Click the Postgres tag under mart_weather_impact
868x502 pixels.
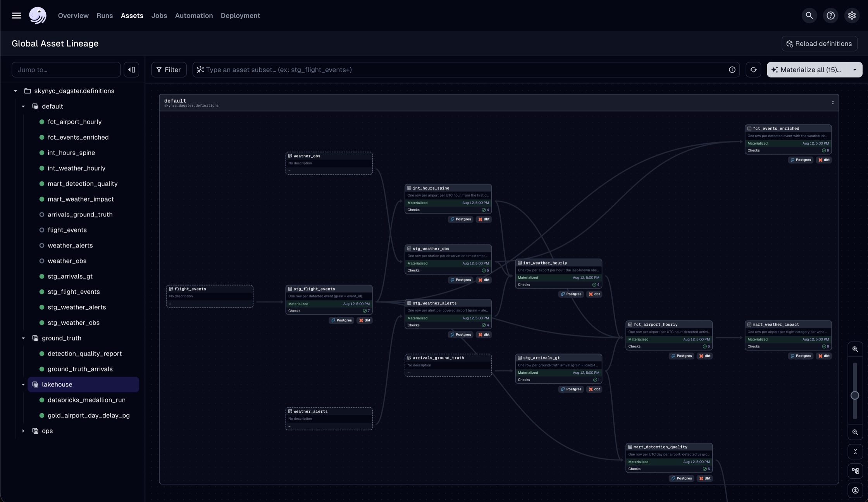tap(801, 356)
